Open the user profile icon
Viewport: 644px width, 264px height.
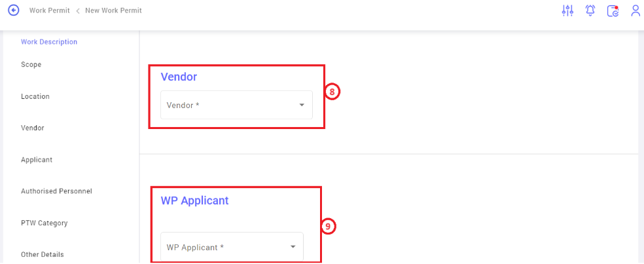(x=635, y=10)
